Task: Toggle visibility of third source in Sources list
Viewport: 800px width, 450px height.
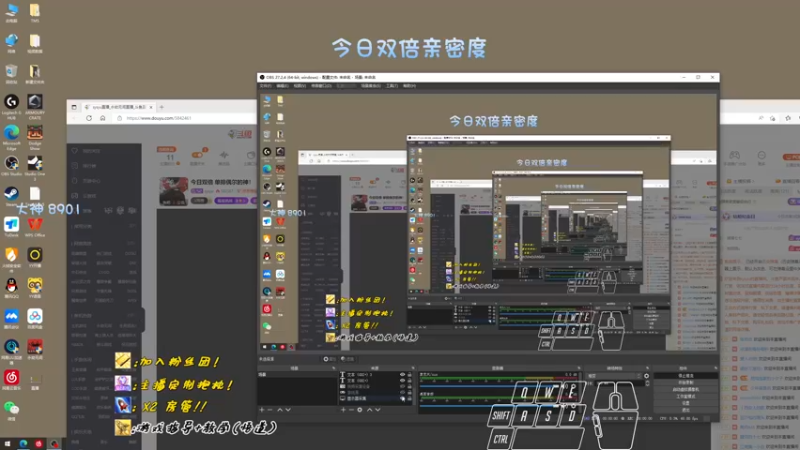Action: [x=402, y=386]
